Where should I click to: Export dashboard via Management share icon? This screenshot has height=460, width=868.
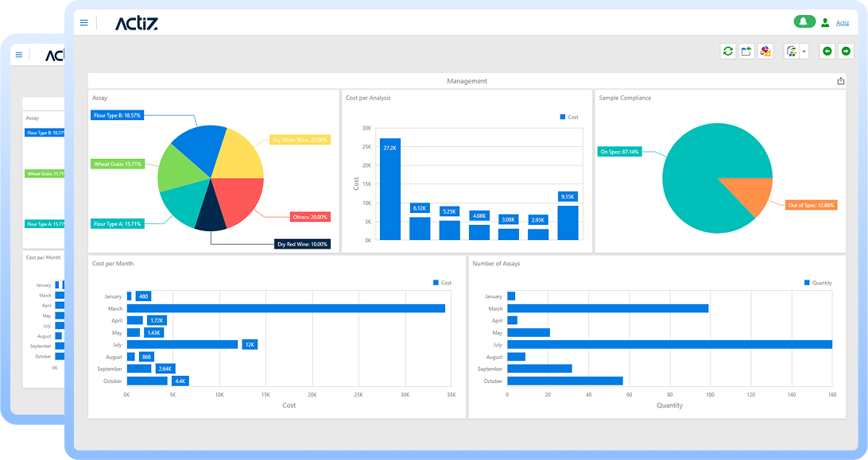tap(841, 81)
